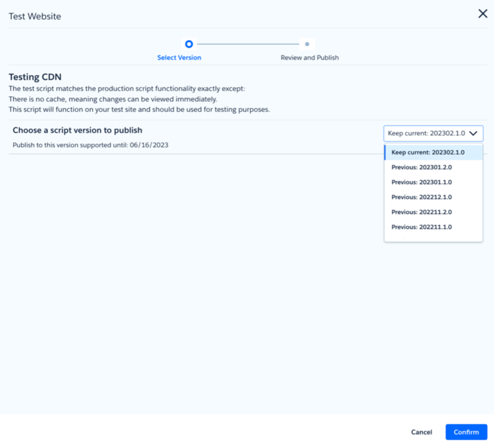Click the progress line between wizard steps

click(248, 44)
